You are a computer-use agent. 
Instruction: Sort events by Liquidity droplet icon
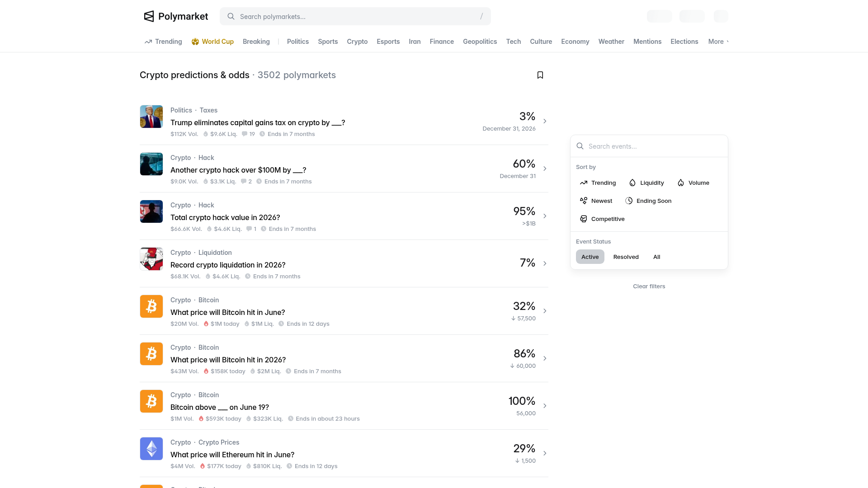pyautogui.click(x=632, y=183)
